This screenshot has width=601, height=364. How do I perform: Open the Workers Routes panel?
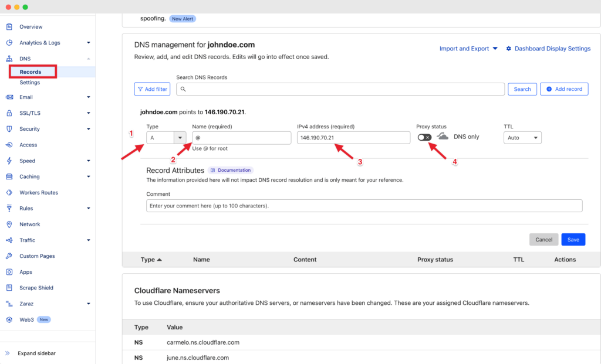point(39,192)
